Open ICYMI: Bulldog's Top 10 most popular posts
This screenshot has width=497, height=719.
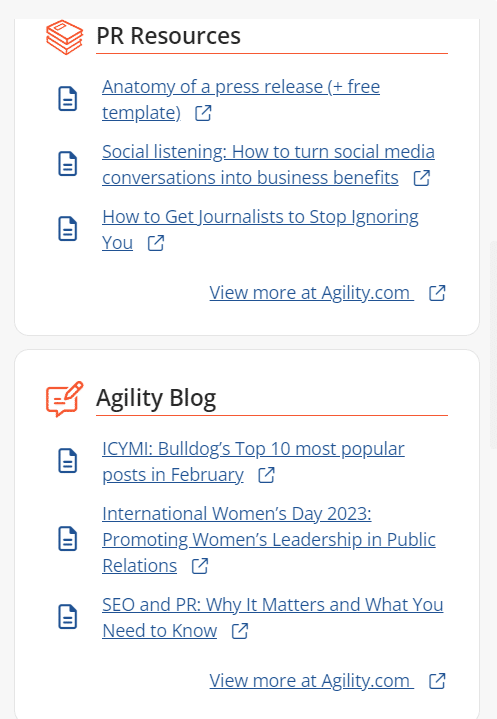[x=253, y=462]
